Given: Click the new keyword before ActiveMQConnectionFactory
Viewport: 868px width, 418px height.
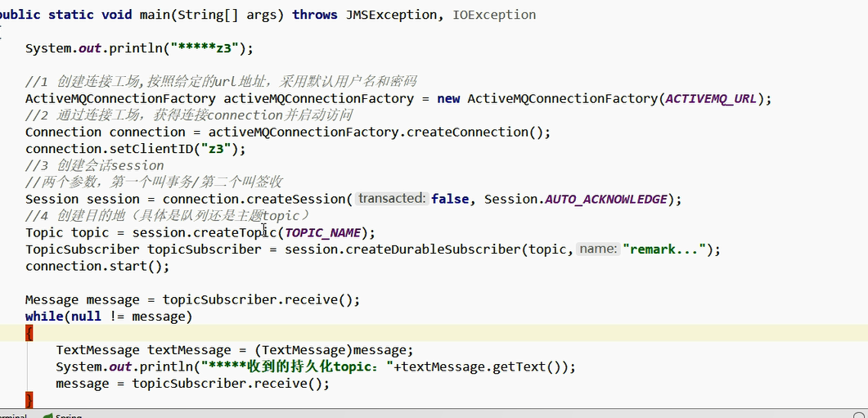Looking at the screenshot, I should click(448, 99).
